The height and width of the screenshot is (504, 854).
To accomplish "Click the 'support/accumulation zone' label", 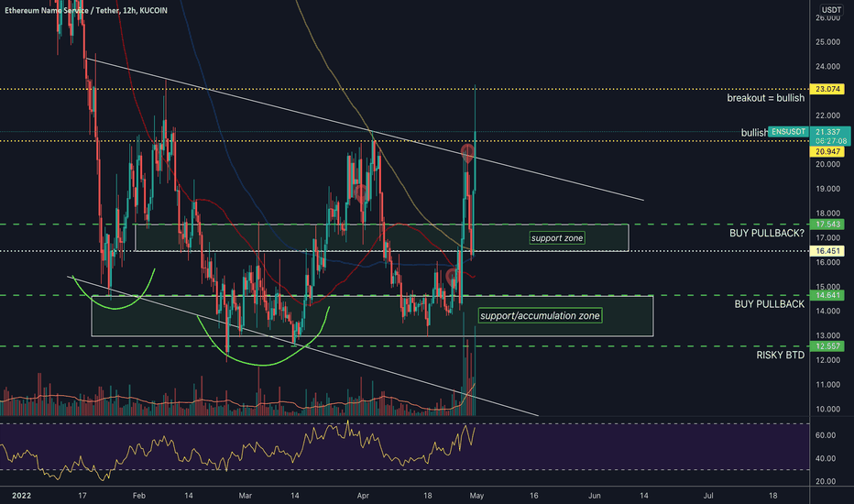I will coord(540,315).
